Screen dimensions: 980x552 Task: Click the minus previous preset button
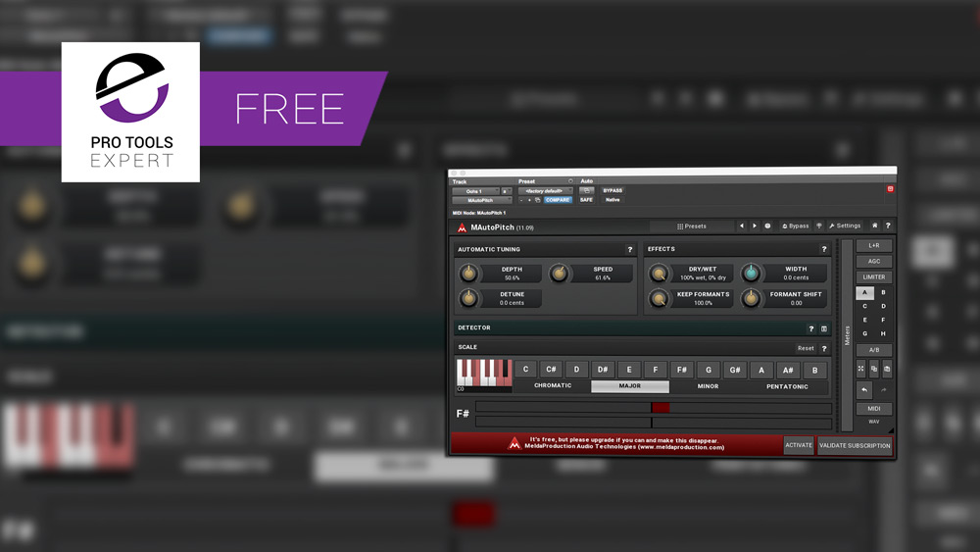coord(521,200)
